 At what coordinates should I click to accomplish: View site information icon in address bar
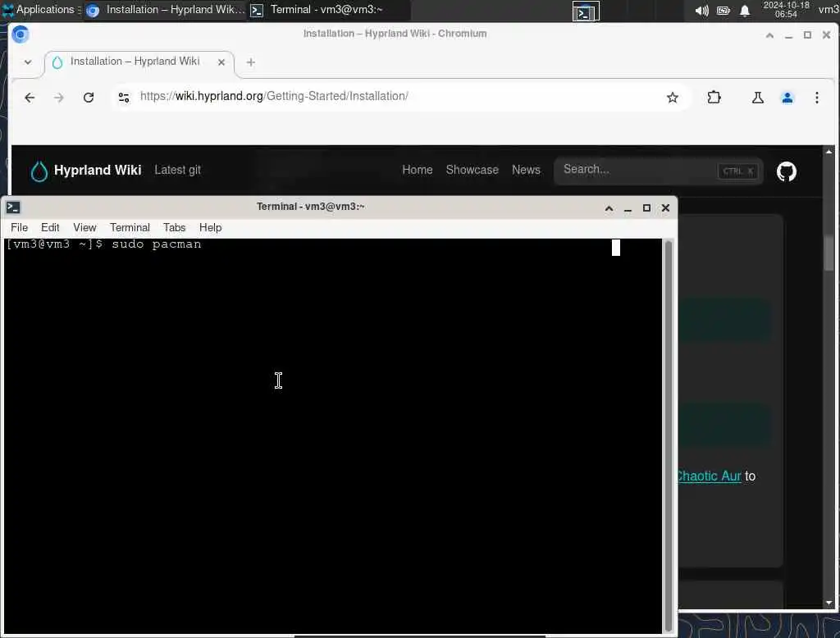pyautogui.click(x=124, y=97)
